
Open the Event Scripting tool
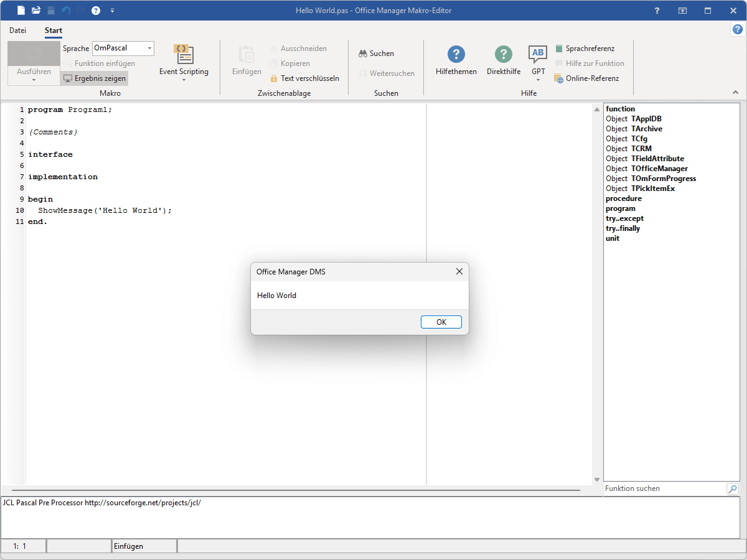point(184,55)
